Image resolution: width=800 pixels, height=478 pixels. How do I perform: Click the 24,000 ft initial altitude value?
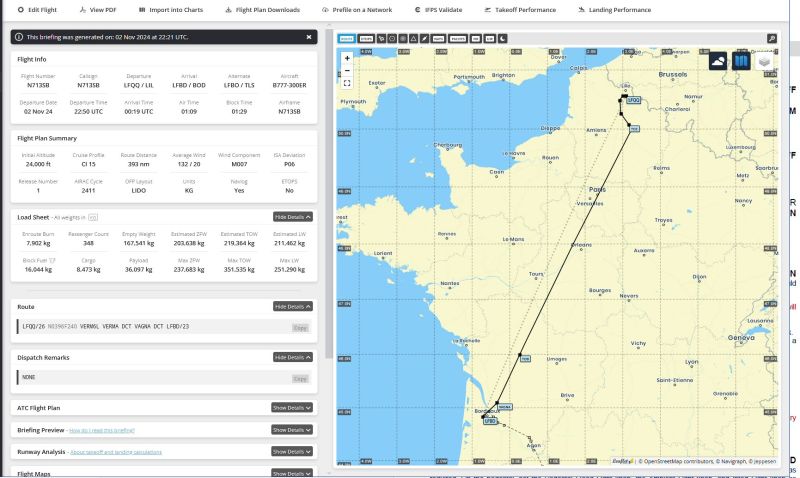[38, 164]
